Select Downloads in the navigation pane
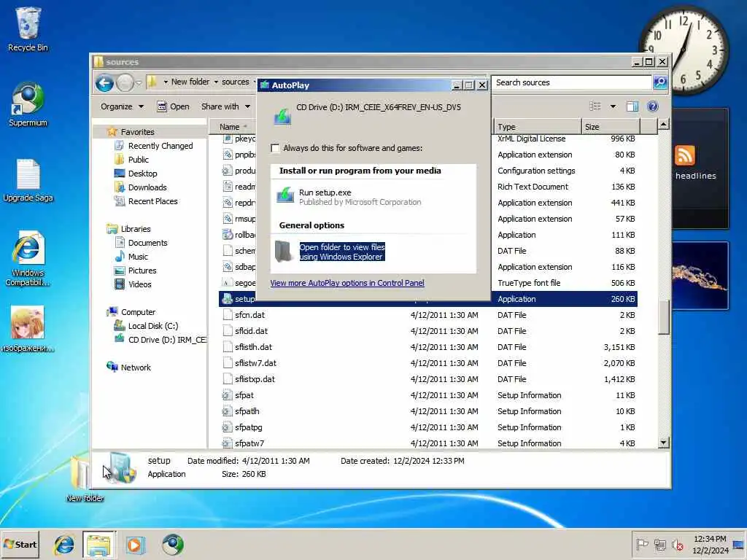This screenshot has height=560, width=747. tap(141, 187)
